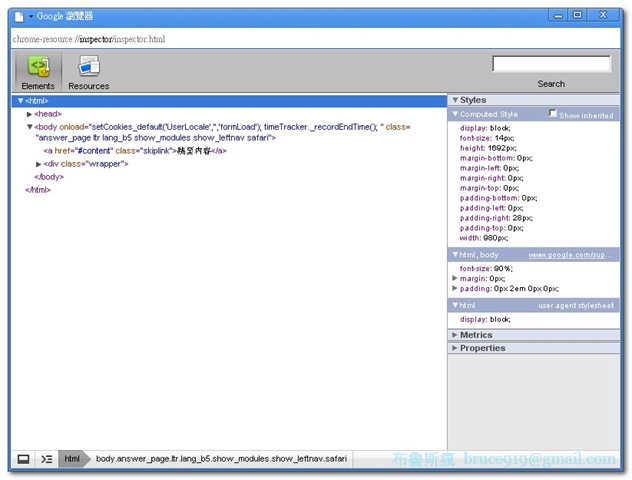This screenshot has width=632, height=480.
Task: Collapse the Computed Style section
Action: (x=455, y=114)
